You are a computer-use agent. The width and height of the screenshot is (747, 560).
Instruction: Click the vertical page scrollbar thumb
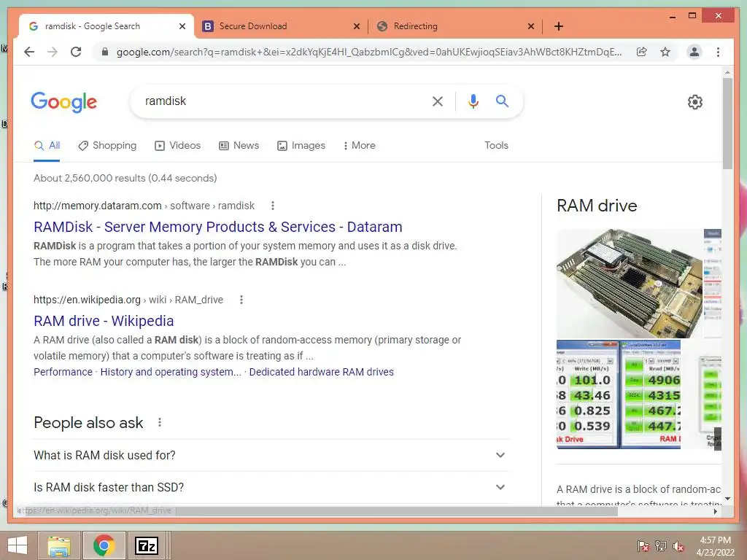[x=727, y=122]
